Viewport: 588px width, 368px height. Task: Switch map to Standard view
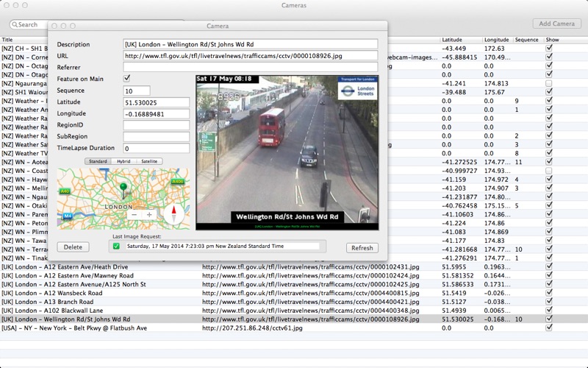(x=98, y=161)
